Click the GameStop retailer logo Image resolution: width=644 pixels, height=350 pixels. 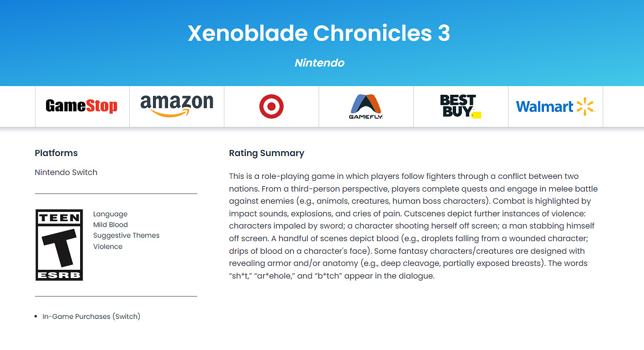(x=82, y=106)
